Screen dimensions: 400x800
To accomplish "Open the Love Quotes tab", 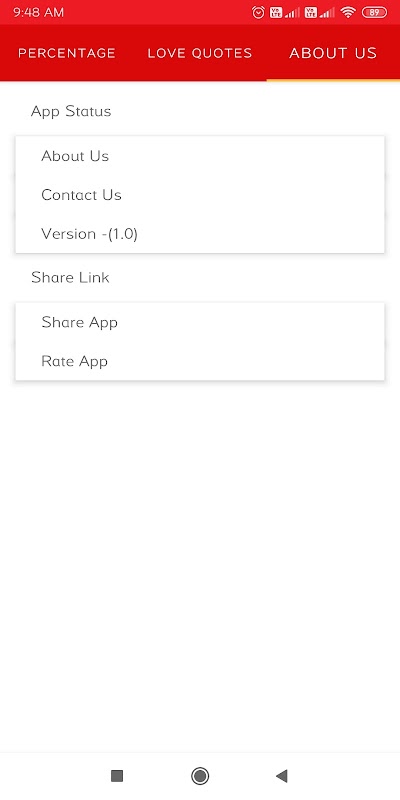I will 200,53.
